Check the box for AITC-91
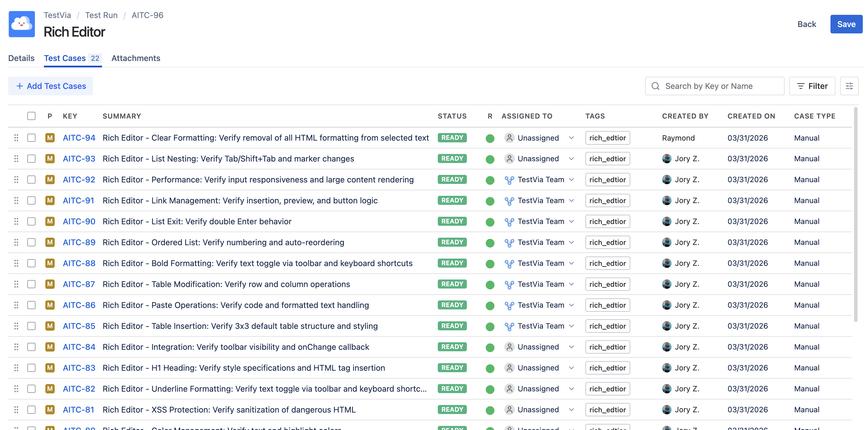Screen dimensions: 868x430 tap(31, 201)
